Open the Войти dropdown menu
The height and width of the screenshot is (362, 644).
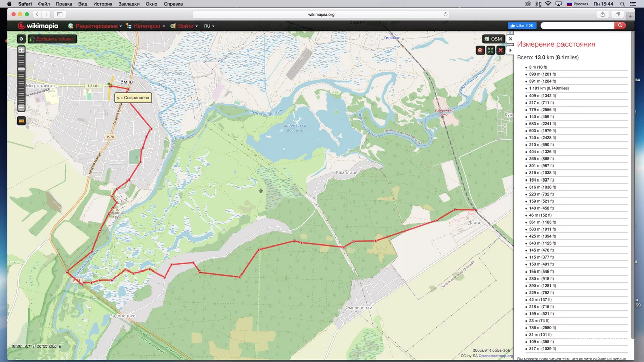click(x=184, y=26)
